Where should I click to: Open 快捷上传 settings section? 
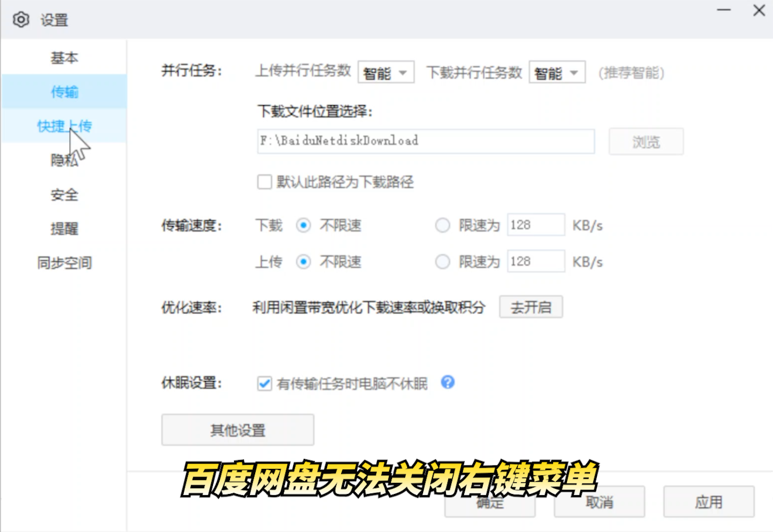coord(64,126)
